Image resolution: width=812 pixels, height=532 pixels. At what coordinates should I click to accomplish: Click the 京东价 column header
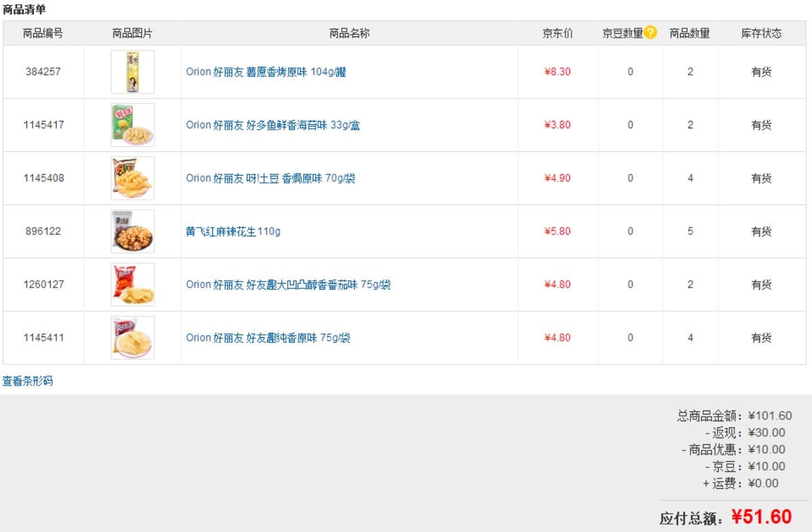[x=558, y=33]
